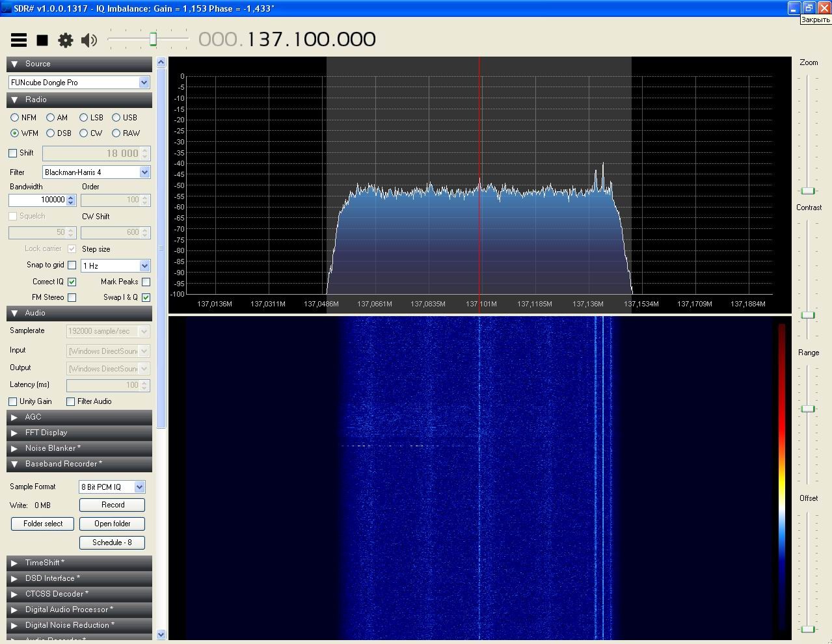Click the Range slider handle
Screen dimensions: 832x644
point(808,409)
